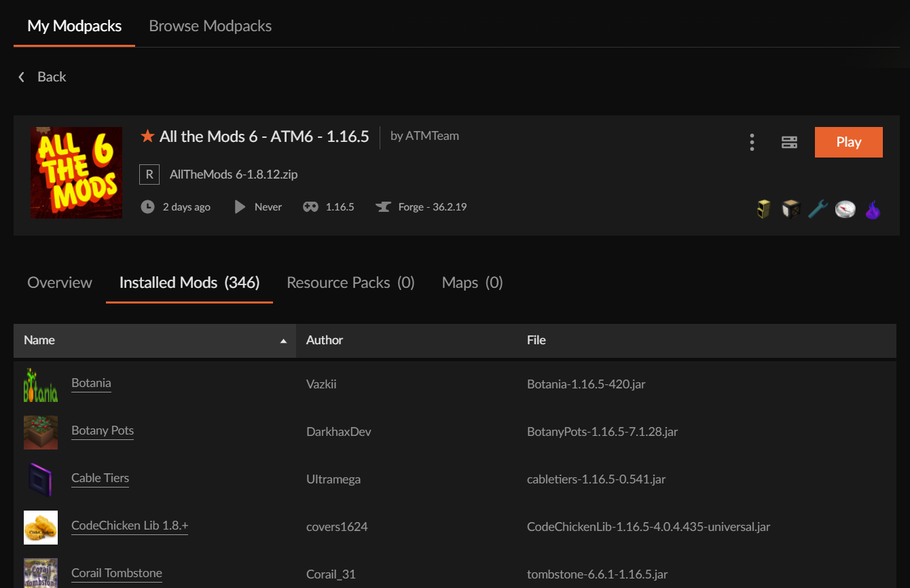Click the Botany Pots mod icon
The width and height of the screenshot is (910, 588).
click(41, 433)
